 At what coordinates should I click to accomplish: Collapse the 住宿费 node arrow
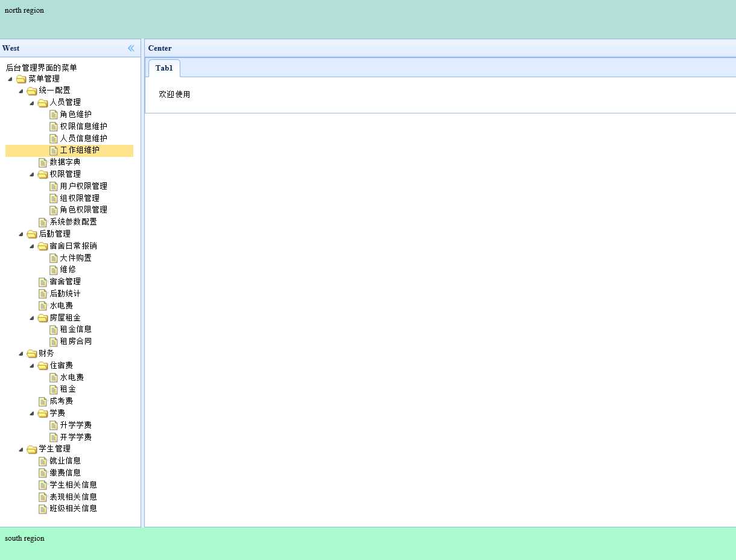tap(32, 366)
